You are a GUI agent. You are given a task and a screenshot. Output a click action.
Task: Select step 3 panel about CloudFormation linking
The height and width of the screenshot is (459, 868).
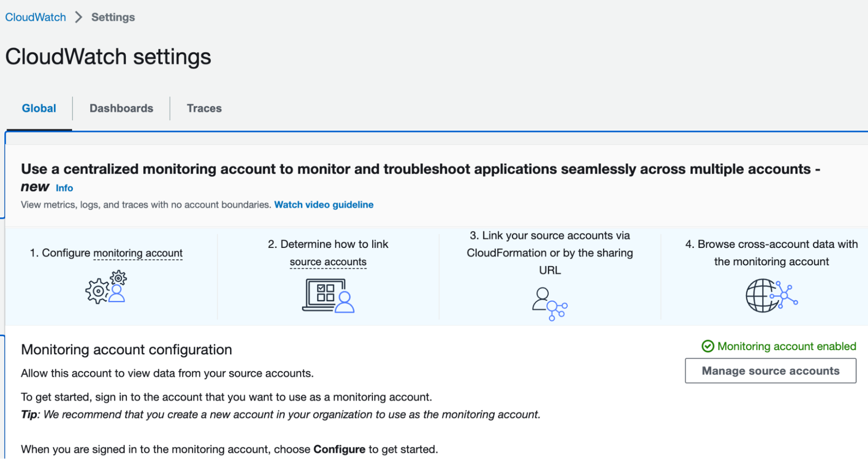[x=549, y=274]
